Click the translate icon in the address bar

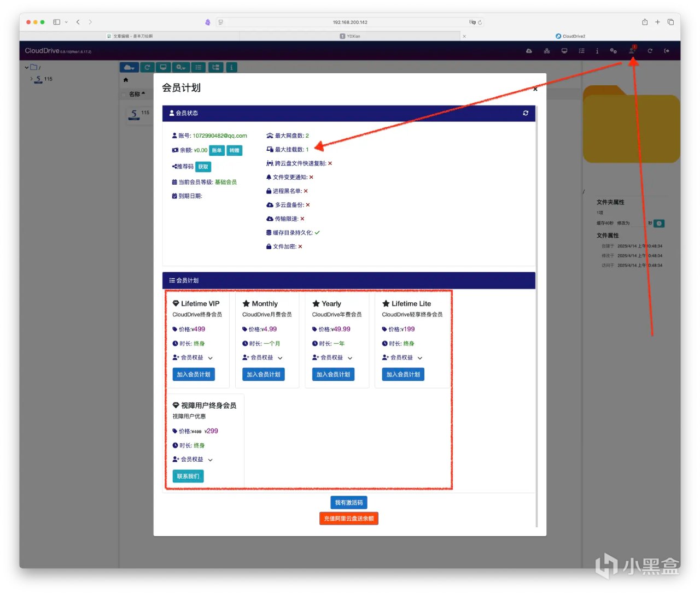tap(472, 22)
